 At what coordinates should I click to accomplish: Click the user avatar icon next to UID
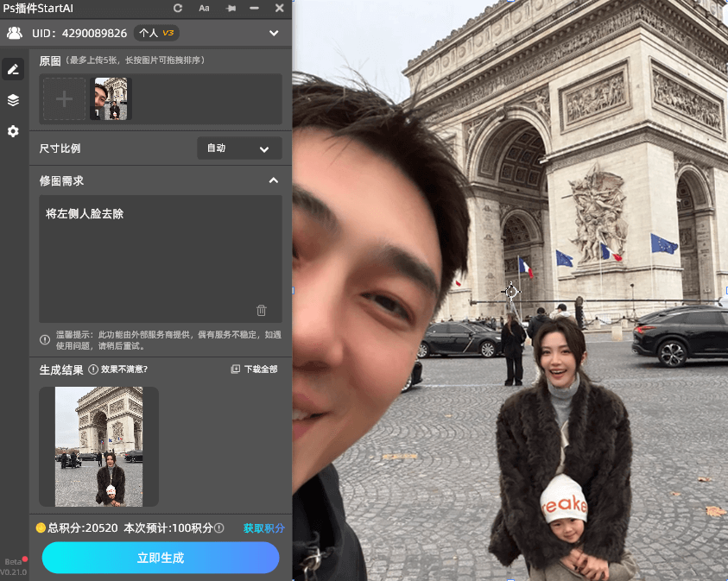tap(13, 33)
